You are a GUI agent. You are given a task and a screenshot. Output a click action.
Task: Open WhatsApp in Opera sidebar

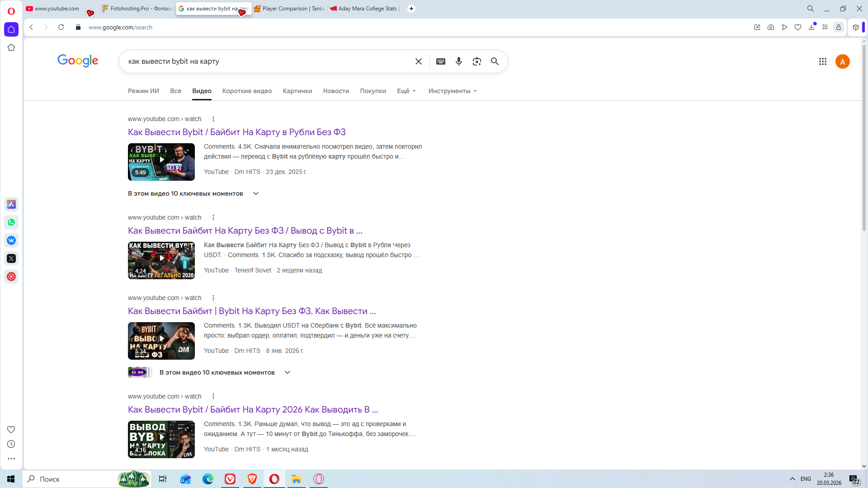11,222
